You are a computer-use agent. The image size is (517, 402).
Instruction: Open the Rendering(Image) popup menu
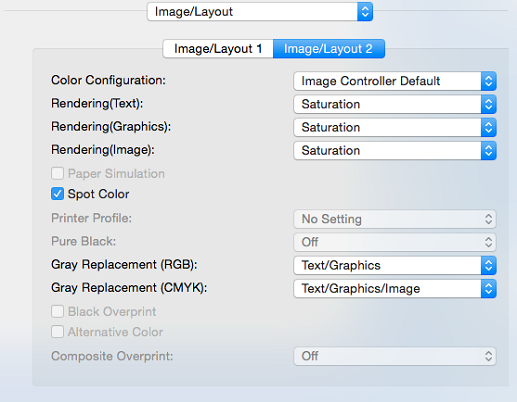click(x=395, y=151)
